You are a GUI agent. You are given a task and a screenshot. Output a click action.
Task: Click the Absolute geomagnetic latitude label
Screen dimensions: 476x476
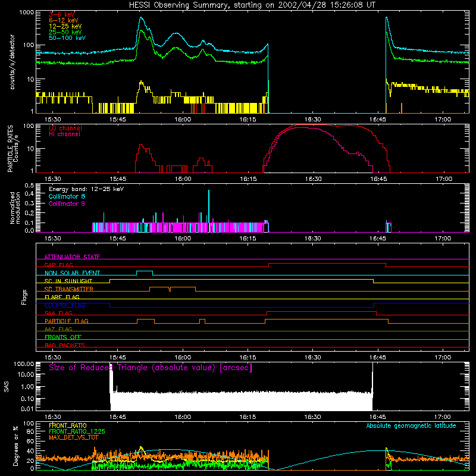click(411, 426)
